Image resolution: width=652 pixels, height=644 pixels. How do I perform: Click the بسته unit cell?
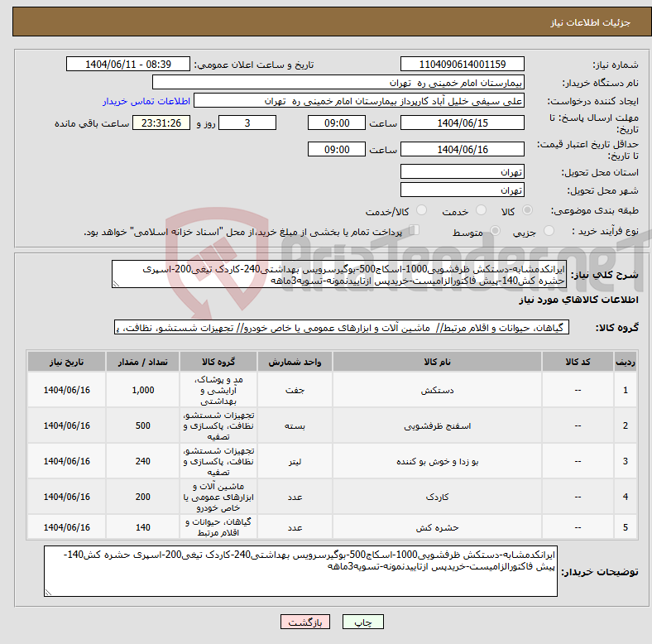(295, 425)
